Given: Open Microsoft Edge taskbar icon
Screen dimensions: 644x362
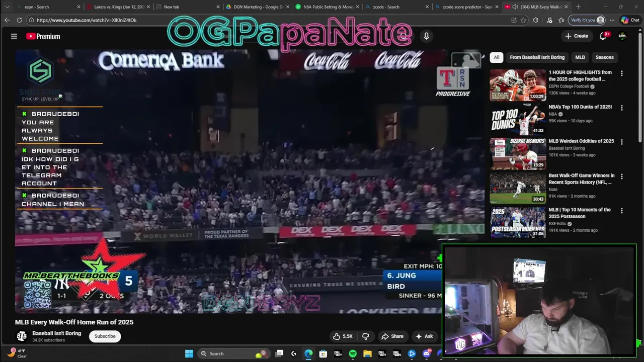Looking at the screenshot, I should pyautogui.click(x=308, y=353).
